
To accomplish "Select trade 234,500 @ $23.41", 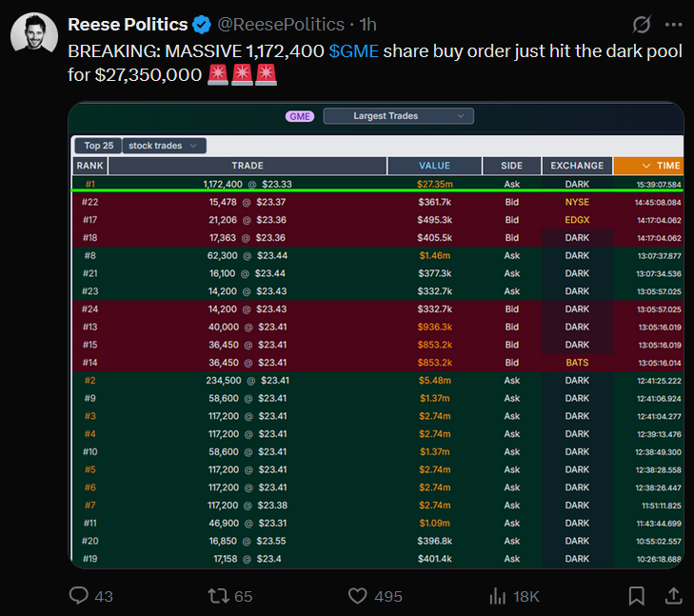I will click(248, 381).
